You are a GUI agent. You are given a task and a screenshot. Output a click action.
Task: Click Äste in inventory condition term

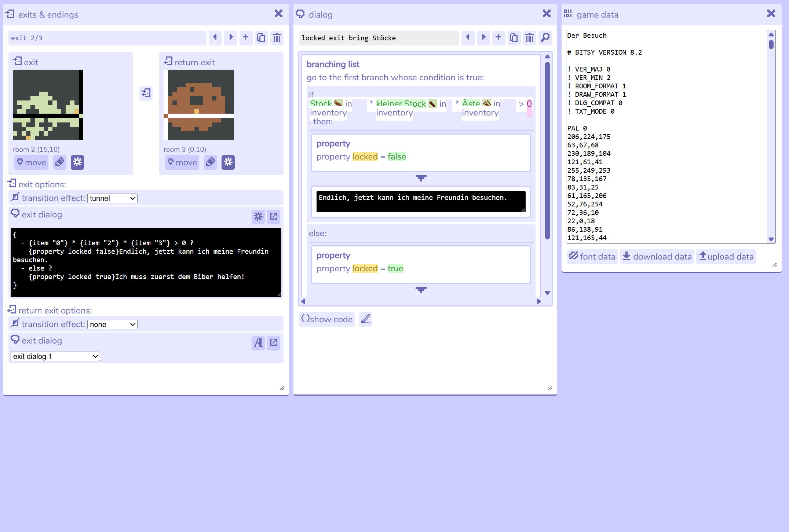coord(481,108)
